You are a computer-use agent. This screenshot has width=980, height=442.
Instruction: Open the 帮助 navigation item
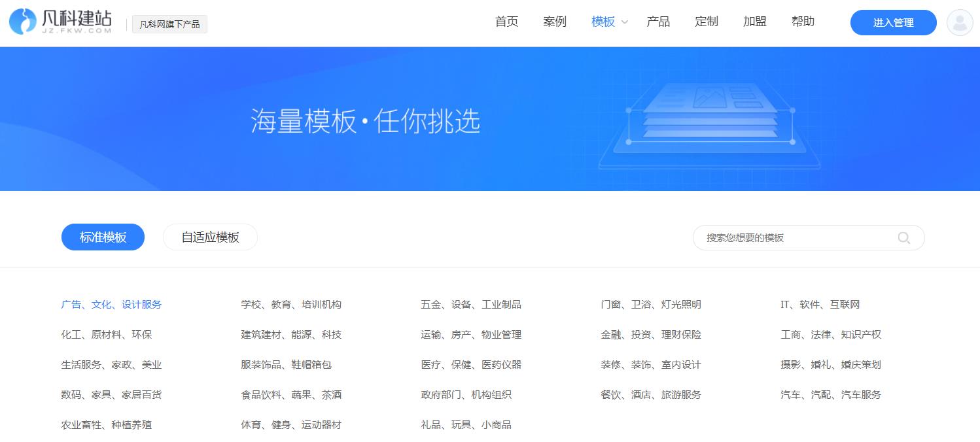[803, 22]
